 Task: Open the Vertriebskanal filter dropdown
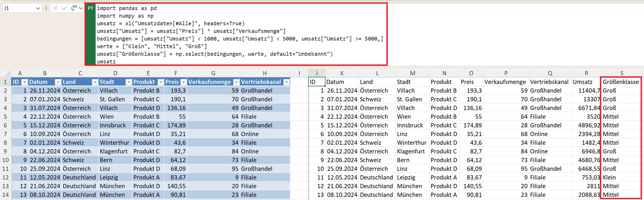(286, 82)
